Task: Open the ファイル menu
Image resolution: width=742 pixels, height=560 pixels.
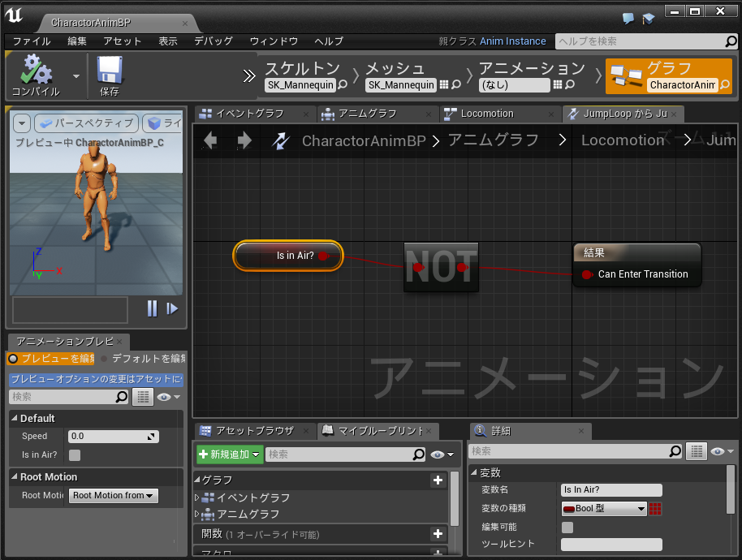Action: pyautogui.click(x=32, y=41)
